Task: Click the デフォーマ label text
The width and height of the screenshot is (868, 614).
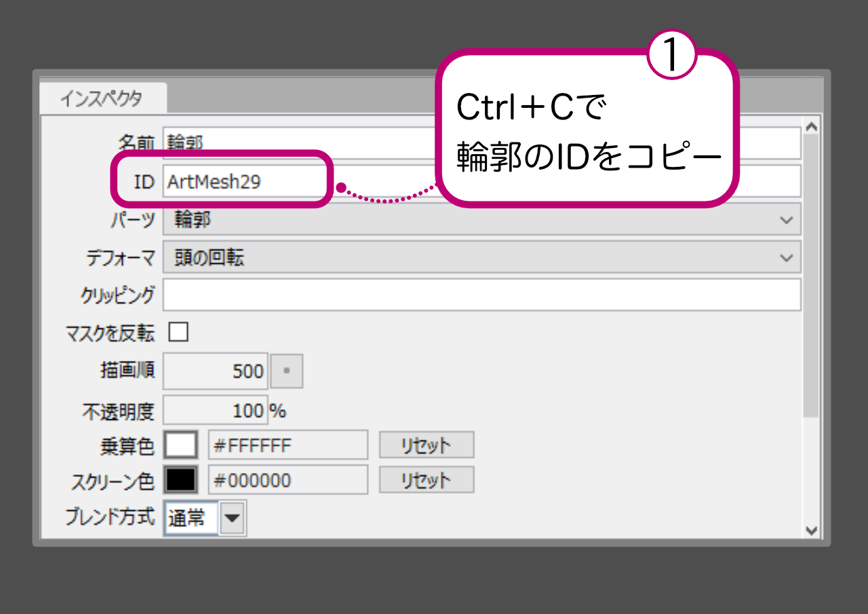Action: 121,258
